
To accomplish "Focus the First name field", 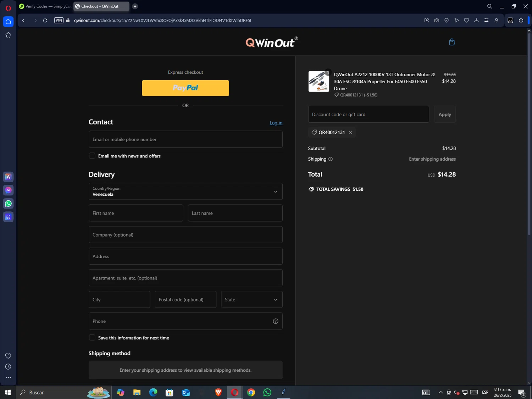I will tap(136, 213).
